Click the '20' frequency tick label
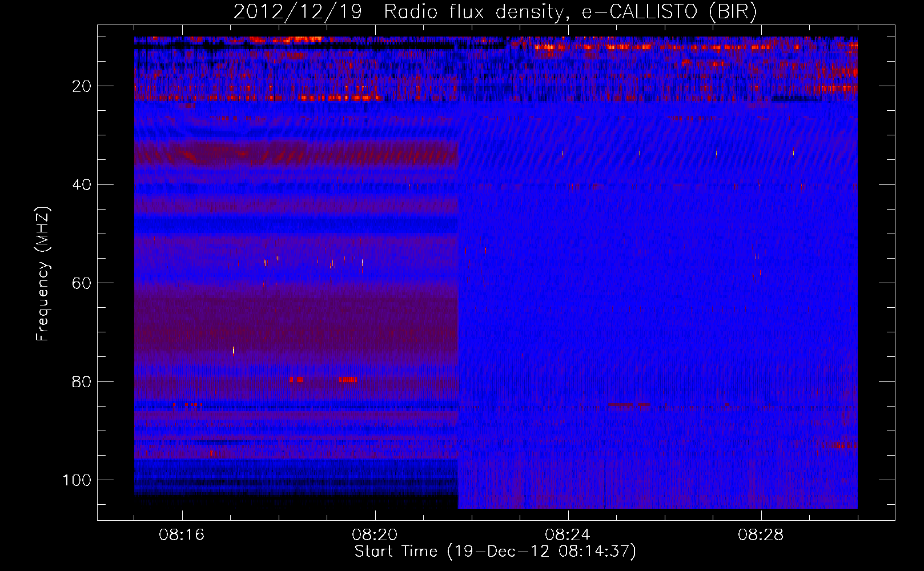Image resolution: width=924 pixels, height=571 pixels. [x=82, y=86]
